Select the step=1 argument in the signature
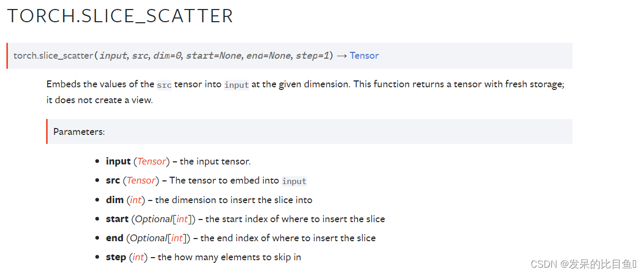Image resolution: width=644 pixels, height=274 pixels. [312, 56]
